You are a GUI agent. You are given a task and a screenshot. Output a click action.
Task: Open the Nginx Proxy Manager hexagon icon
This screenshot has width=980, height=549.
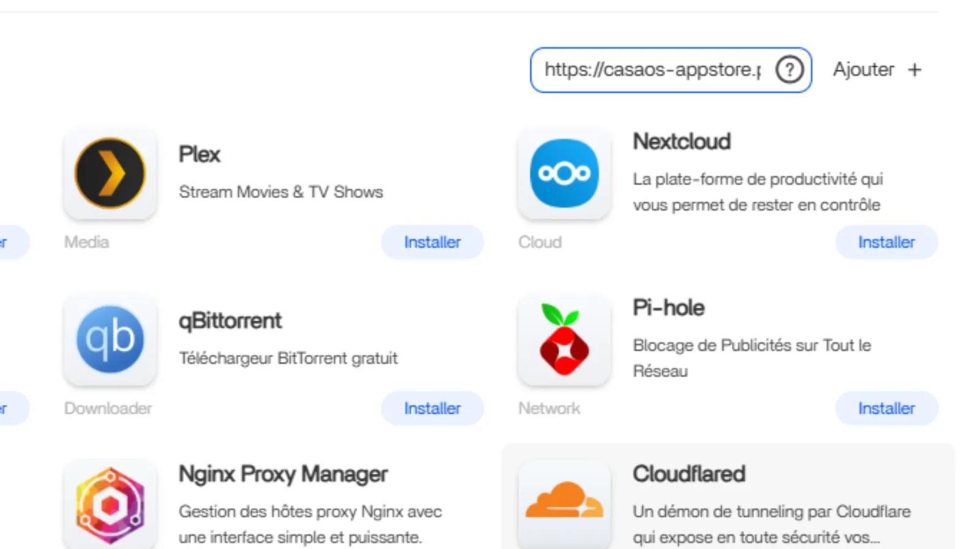click(110, 505)
